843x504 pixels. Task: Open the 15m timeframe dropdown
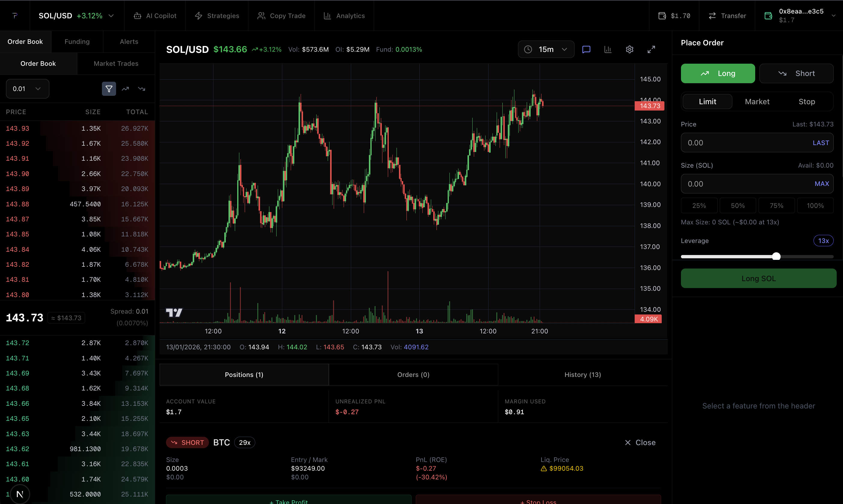click(546, 50)
